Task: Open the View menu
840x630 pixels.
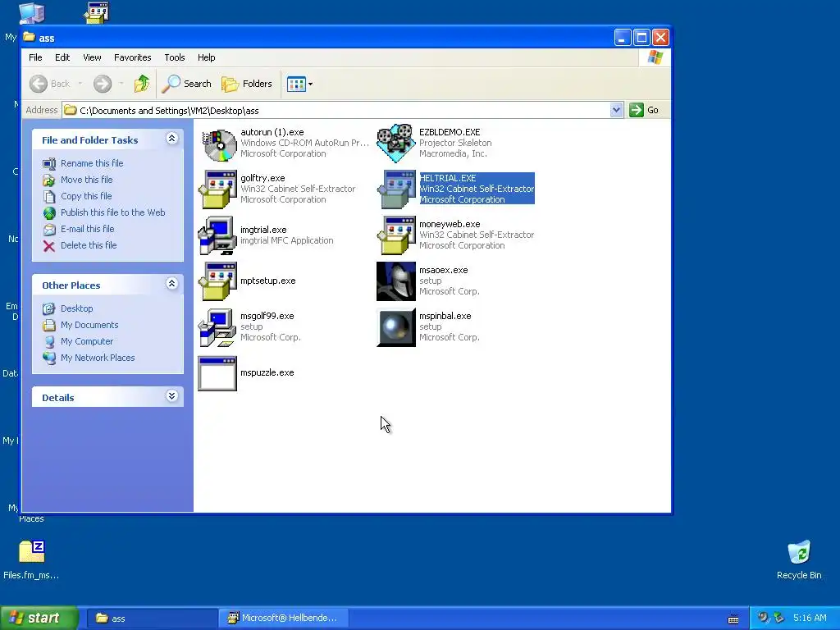Action: click(x=92, y=57)
